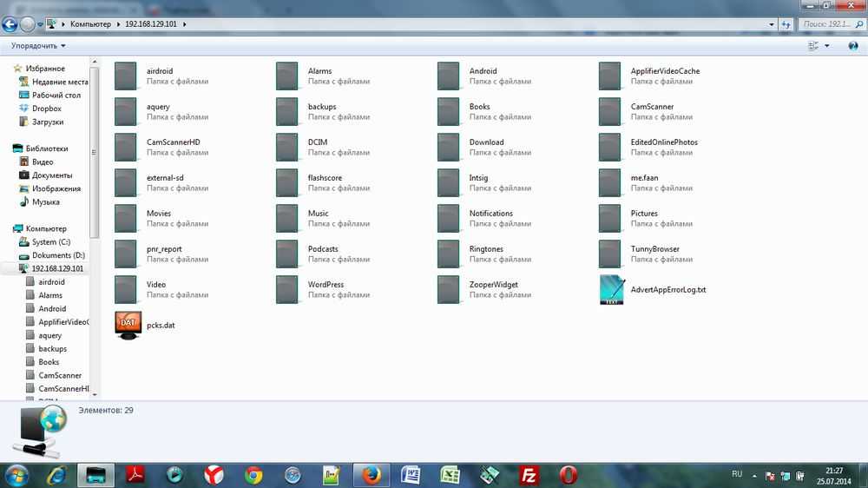Open the address bar history dropdown
868x488 pixels.
[771, 24]
